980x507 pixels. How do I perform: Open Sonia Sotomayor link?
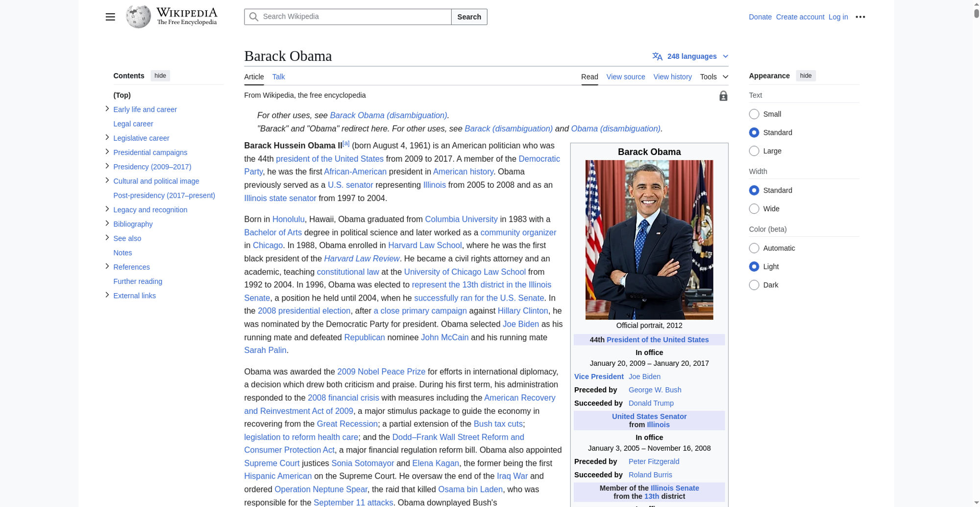click(363, 463)
